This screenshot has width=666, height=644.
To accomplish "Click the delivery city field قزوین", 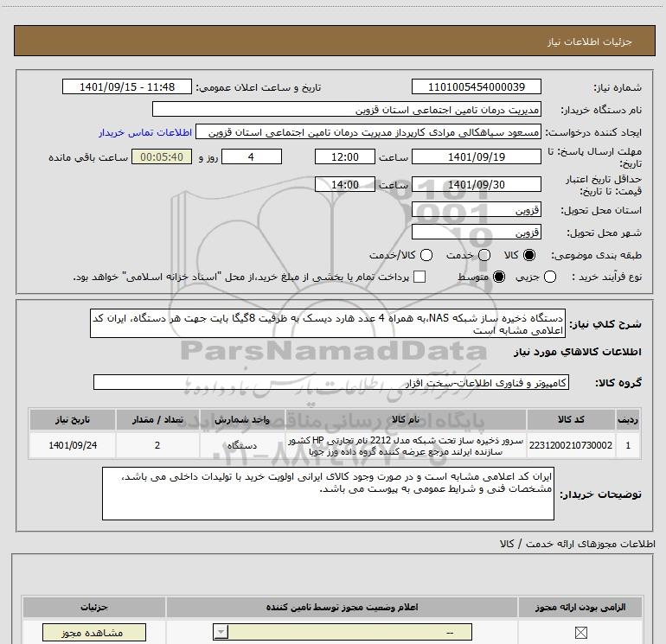I will coord(476,232).
